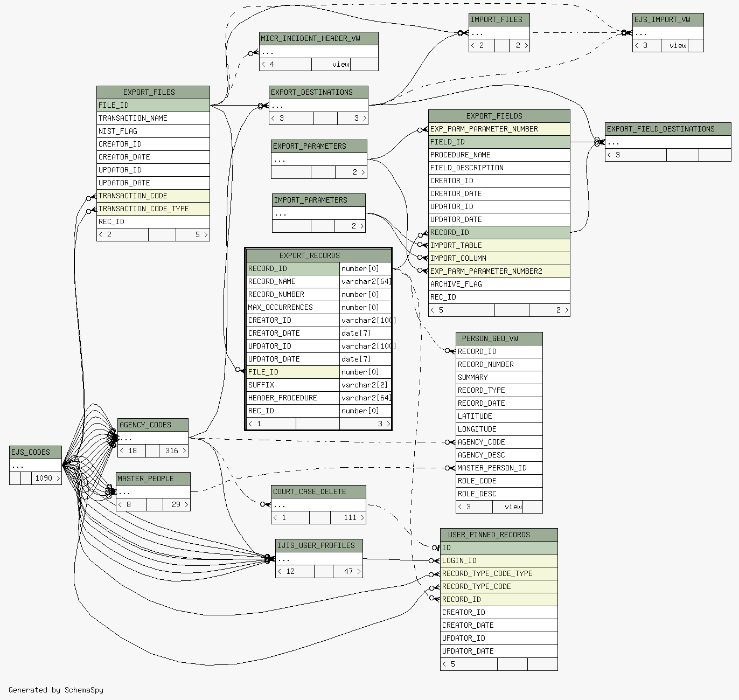Select IMPORT_TABLE column in EXPORT_FIELDS
This screenshot has height=700, width=739.
click(x=499, y=245)
